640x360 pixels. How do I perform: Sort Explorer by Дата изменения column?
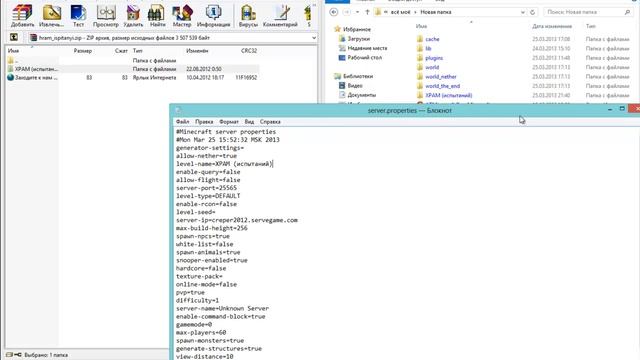click(x=552, y=26)
